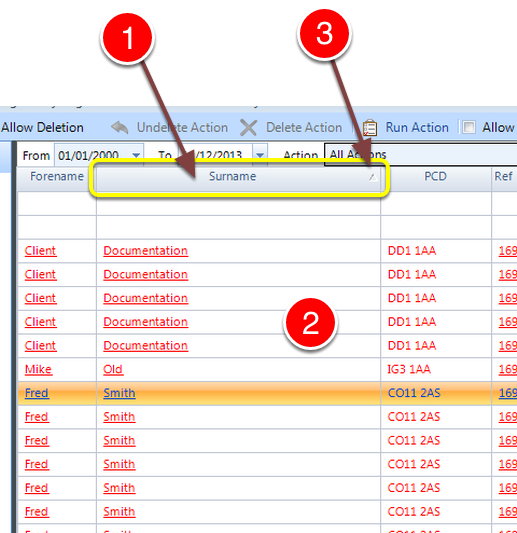Sort by the PCD column header
Image resolution: width=517 pixels, height=533 pixels.
(435, 177)
